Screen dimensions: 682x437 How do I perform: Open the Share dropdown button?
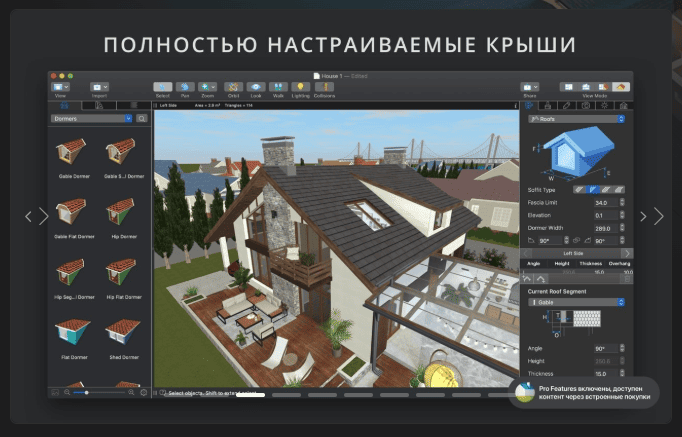530,87
